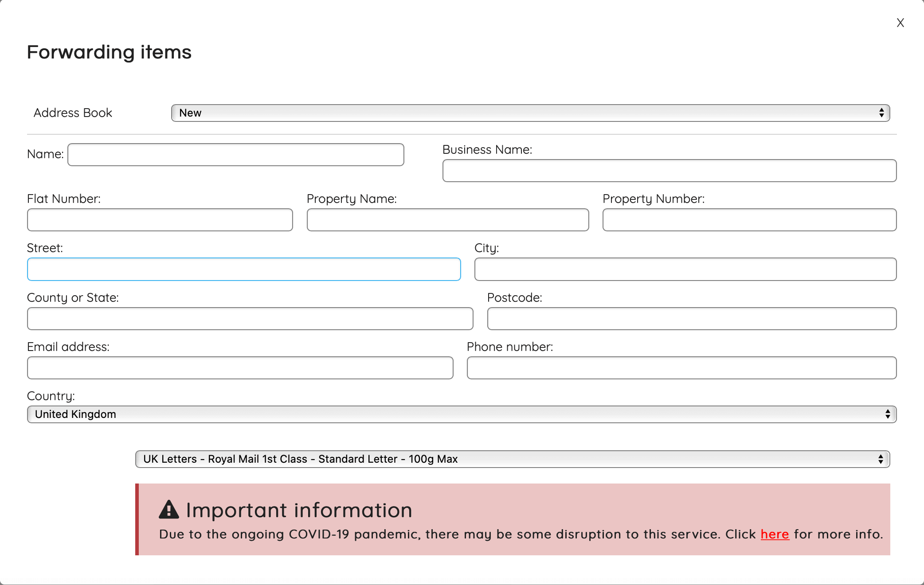Focus the Property Number field
Viewport: 924px width, 585px height.
[749, 220]
